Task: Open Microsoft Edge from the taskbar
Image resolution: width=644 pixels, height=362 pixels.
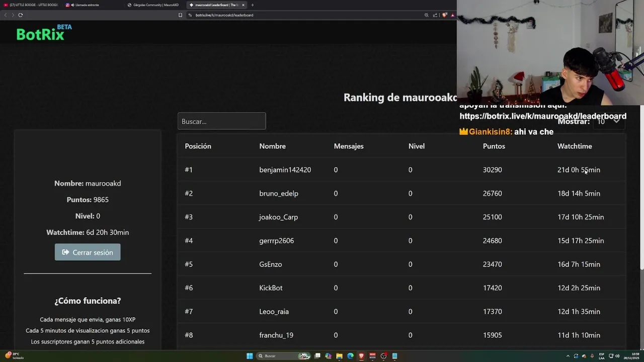Action: (x=350, y=356)
